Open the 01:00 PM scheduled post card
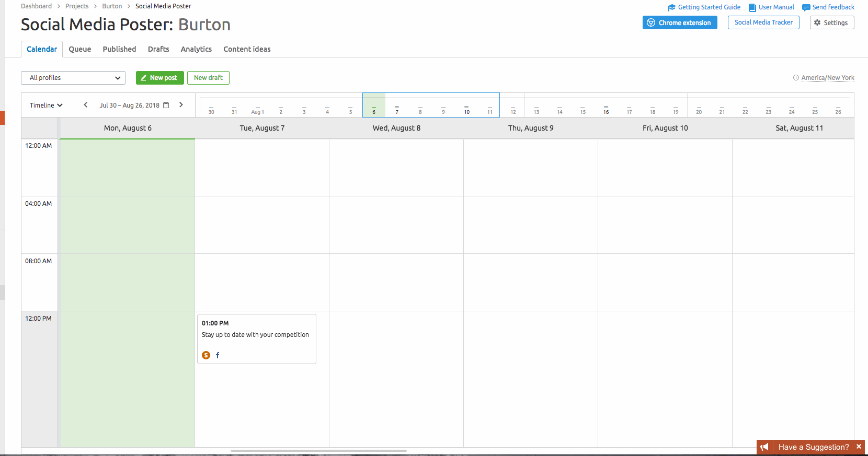The height and width of the screenshot is (456, 868). coord(256,338)
